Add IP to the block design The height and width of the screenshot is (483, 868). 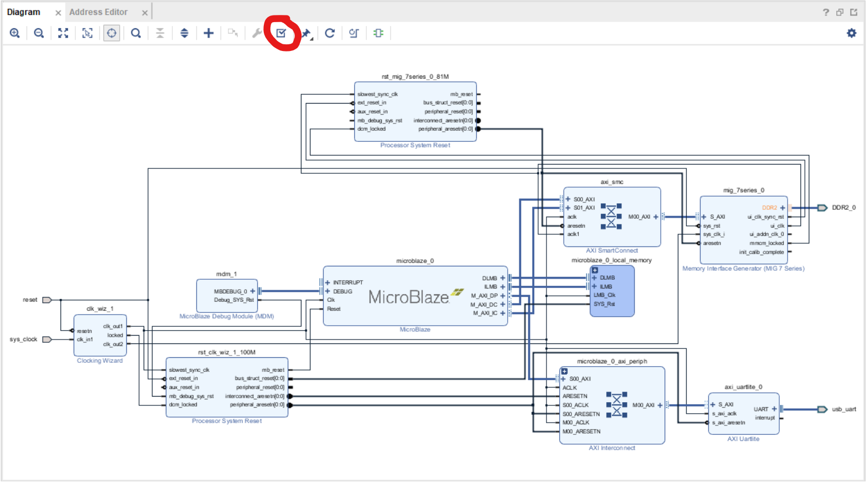[x=208, y=33]
